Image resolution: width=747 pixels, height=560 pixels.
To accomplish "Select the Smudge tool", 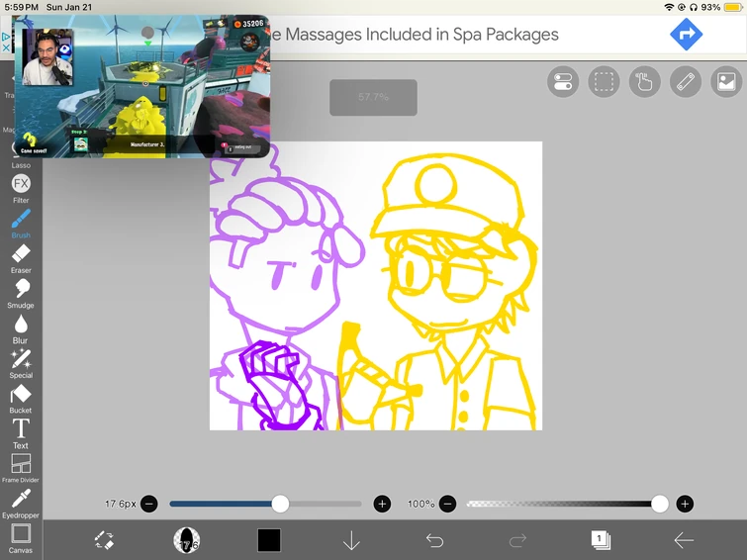I will click(21, 294).
